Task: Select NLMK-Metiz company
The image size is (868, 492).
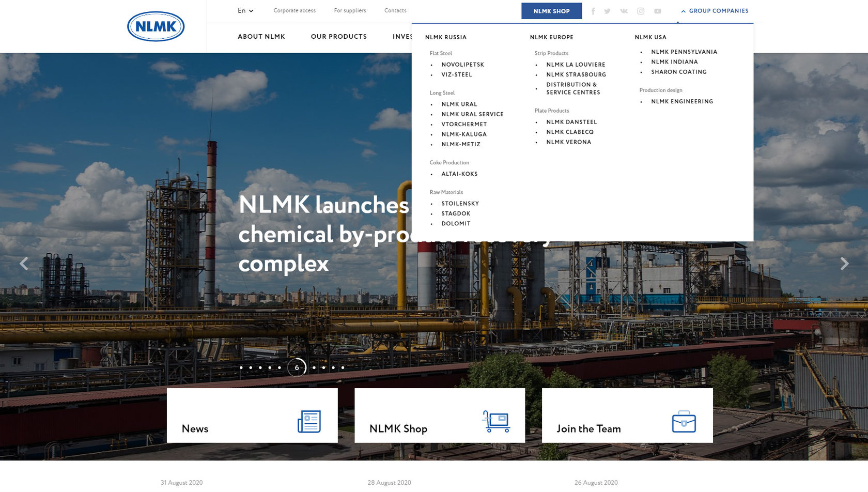Action: click(x=461, y=144)
